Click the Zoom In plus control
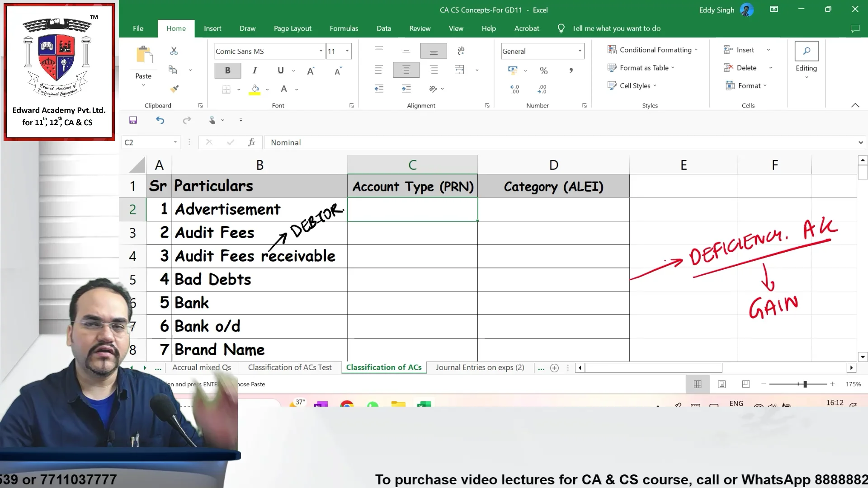 pyautogui.click(x=833, y=384)
